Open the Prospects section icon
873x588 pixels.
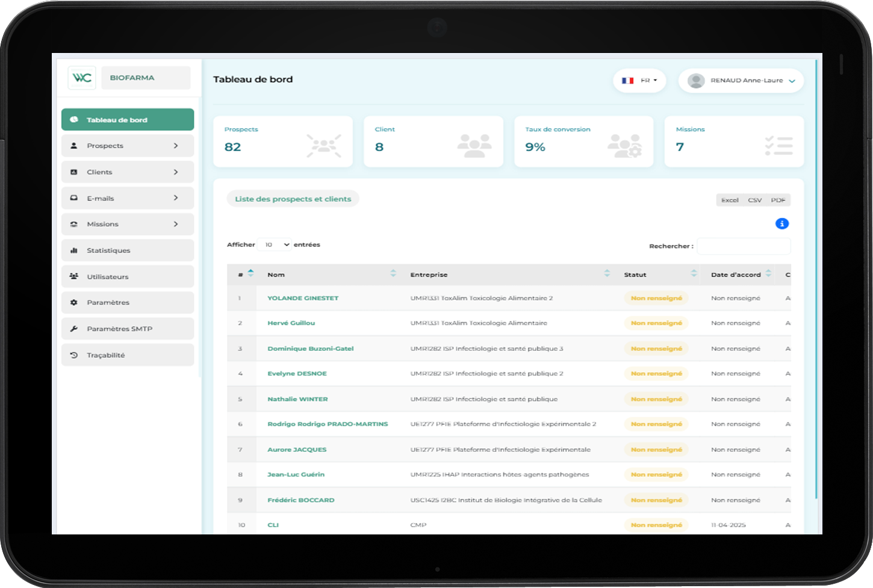(73, 145)
